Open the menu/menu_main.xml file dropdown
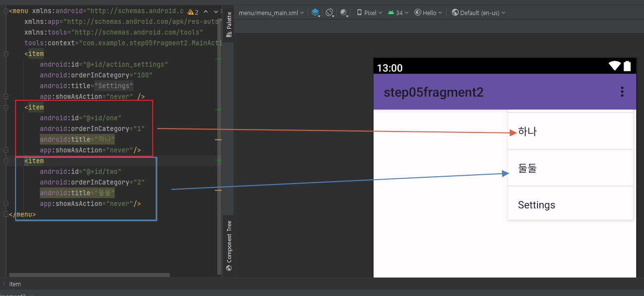The width and height of the screenshot is (644, 296). [271, 13]
